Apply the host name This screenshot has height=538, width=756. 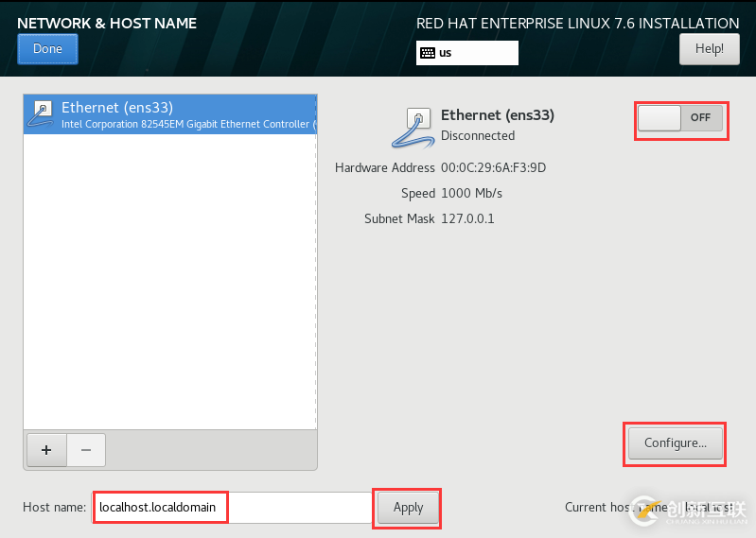408,508
